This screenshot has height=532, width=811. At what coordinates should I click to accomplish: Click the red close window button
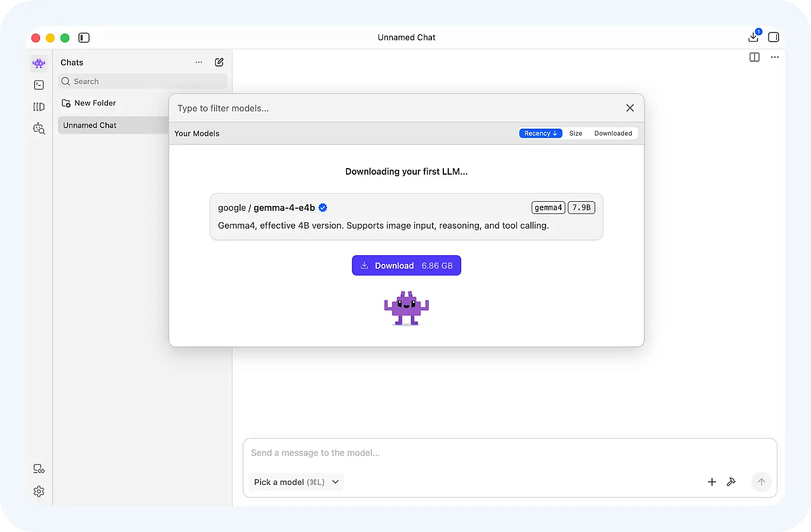[36, 38]
